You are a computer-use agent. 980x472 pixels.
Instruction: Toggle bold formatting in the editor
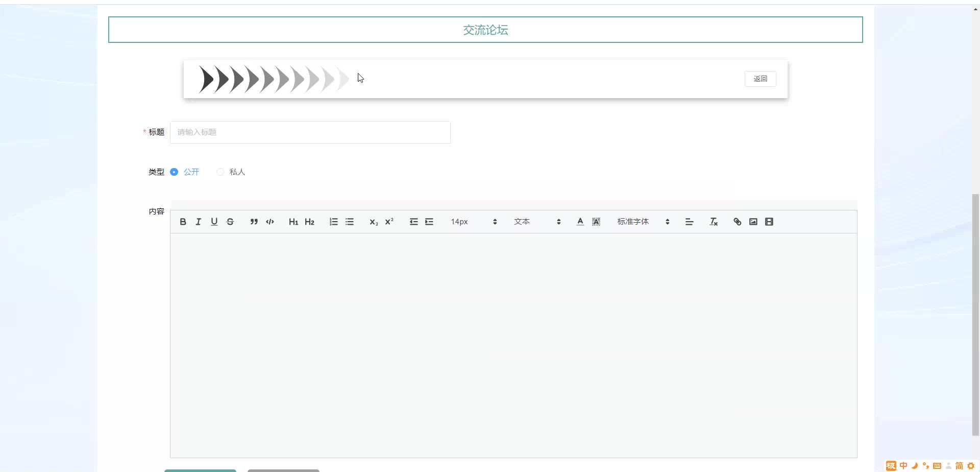coord(183,222)
